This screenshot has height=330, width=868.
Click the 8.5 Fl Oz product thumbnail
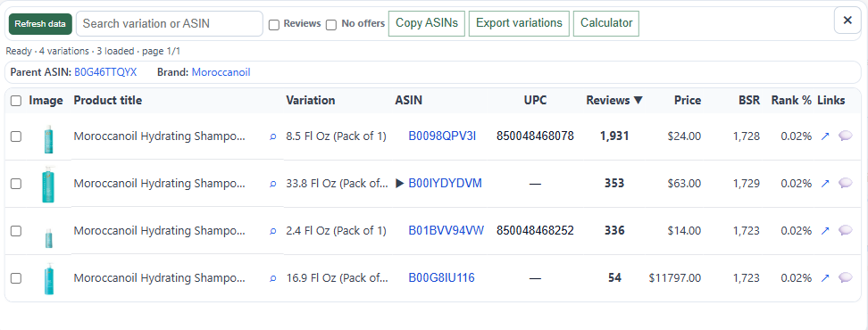pos(49,138)
